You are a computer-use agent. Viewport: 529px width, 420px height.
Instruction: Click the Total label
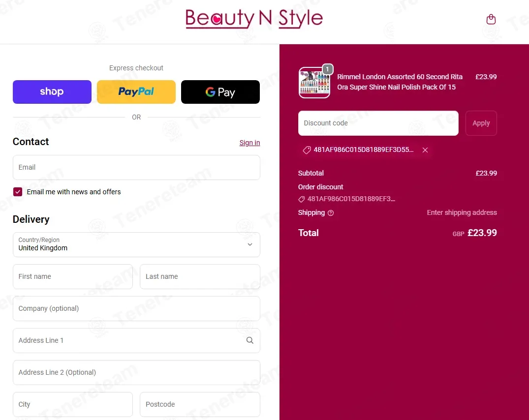click(x=309, y=233)
